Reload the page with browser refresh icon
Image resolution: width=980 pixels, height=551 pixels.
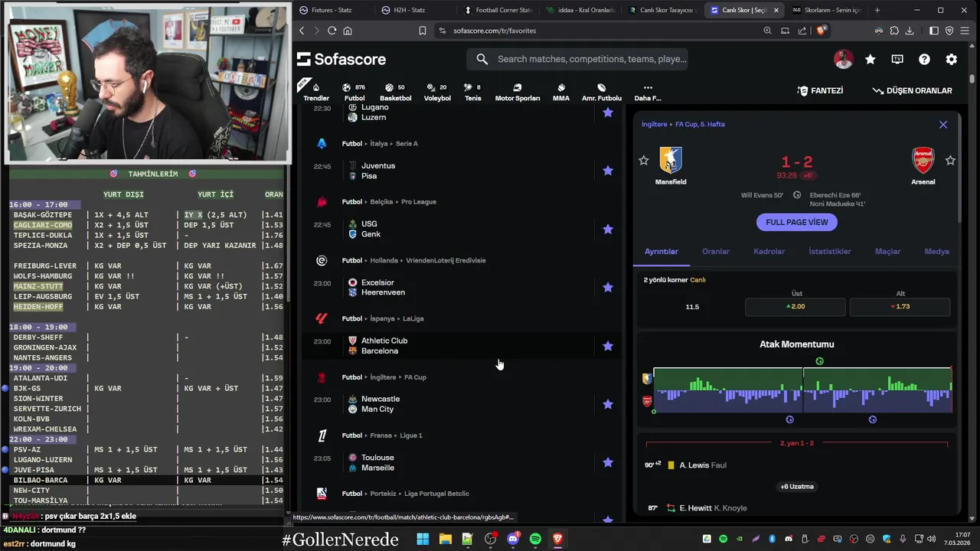(332, 31)
